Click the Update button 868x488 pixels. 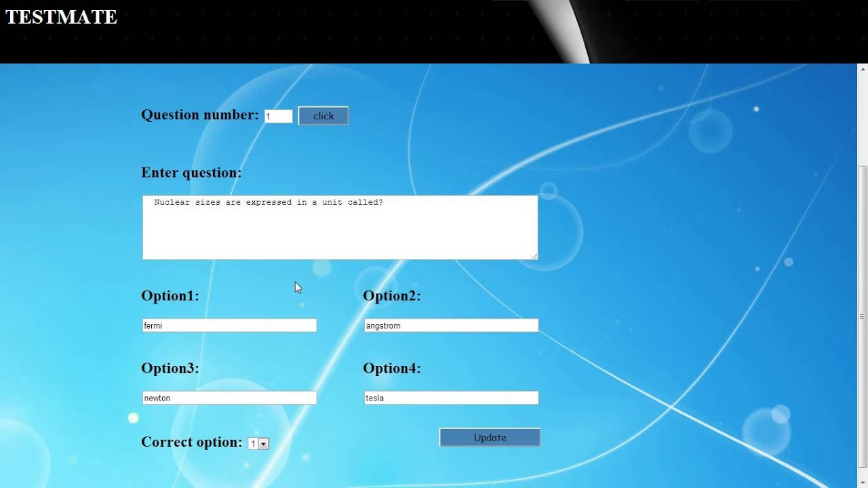(x=490, y=437)
